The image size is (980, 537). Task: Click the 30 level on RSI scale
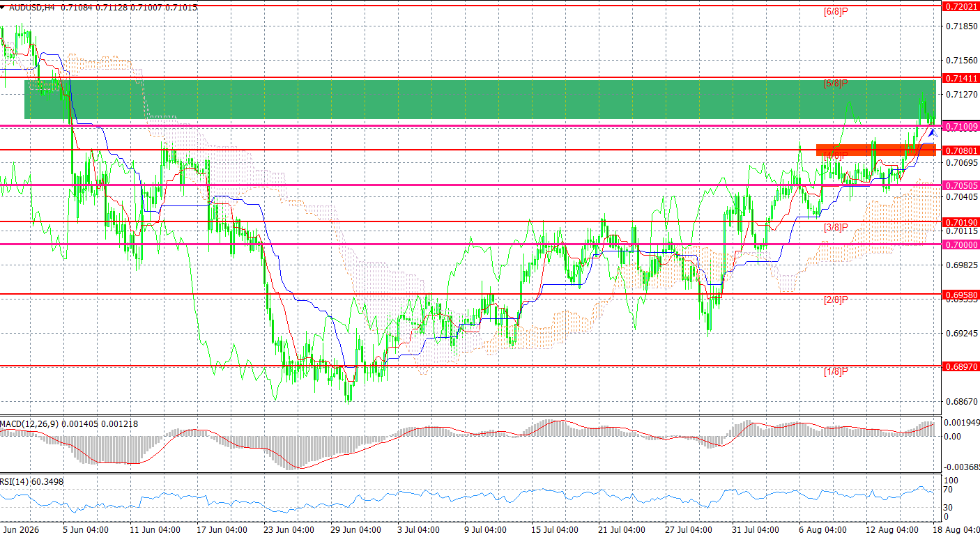coord(949,507)
